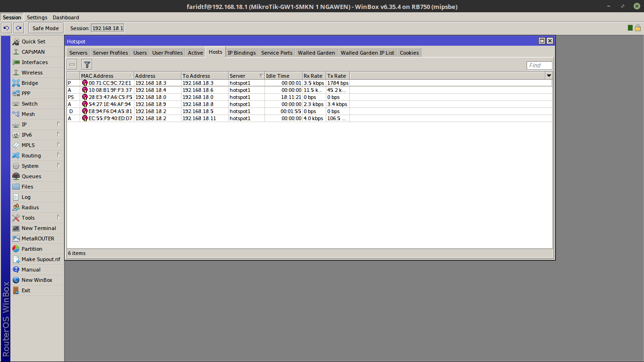The image size is (644, 362).
Task: Open Log viewer
Action: pyautogui.click(x=37, y=197)
